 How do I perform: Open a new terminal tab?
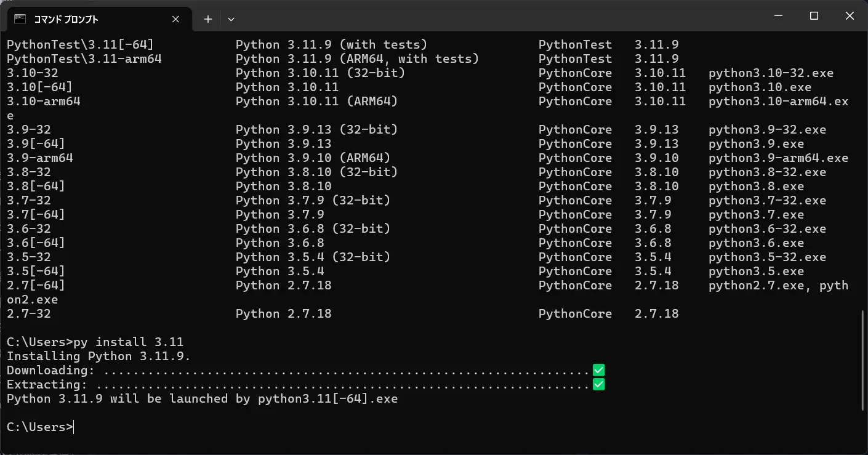click(208, 19)
